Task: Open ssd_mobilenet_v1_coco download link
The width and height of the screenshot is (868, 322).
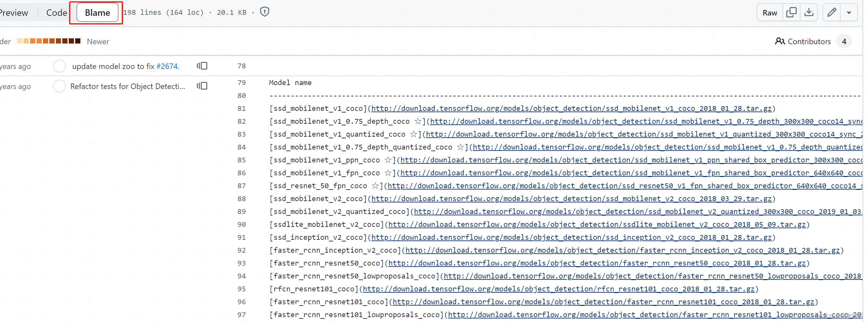Action: [x=571, y=109]
